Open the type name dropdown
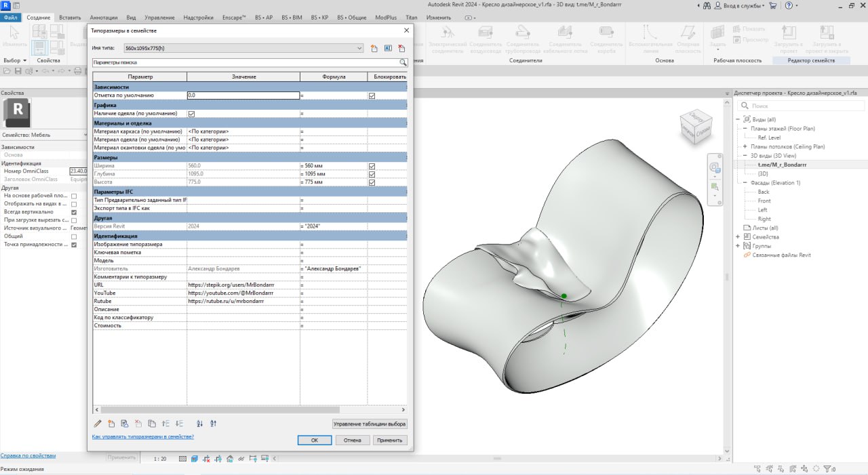The width and height of the screenshot is (868, 475). point(360,48)
